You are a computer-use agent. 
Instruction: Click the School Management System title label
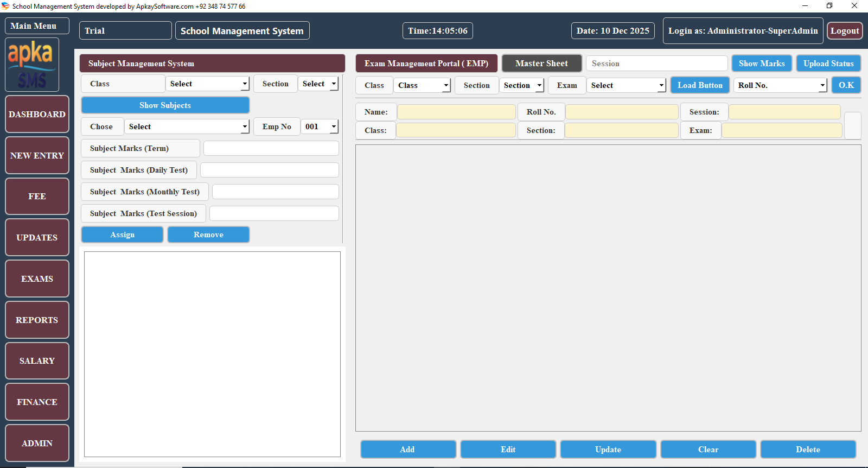tap(242, 30)
